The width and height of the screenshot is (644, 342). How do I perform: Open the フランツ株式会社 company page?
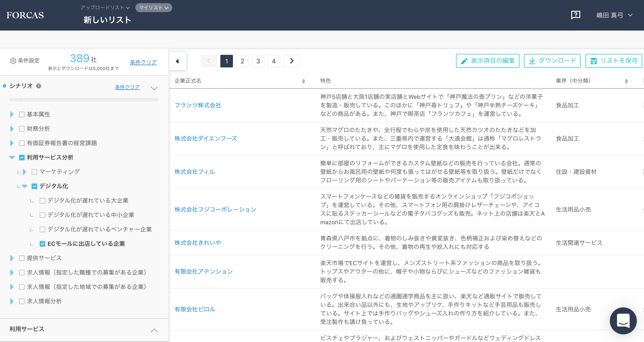(x=198, y=105)
